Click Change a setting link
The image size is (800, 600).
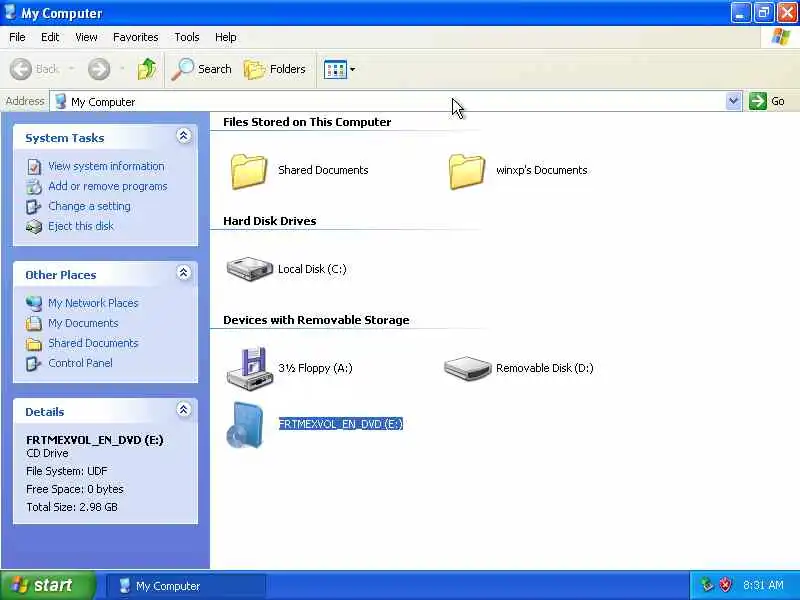coord(89,206)
